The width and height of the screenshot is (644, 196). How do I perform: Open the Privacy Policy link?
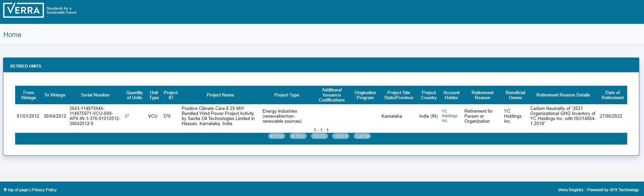point(44,190)
